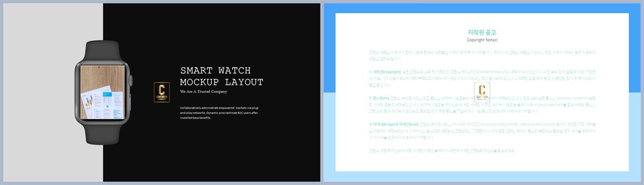Select the 'We Are A Trusted Company' subtitle

tap(203, 92)
